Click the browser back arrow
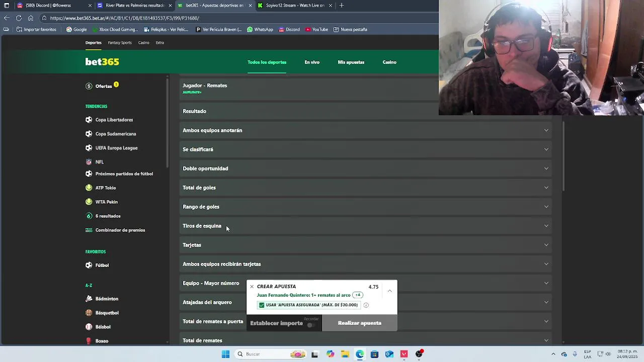 [7, 18]
